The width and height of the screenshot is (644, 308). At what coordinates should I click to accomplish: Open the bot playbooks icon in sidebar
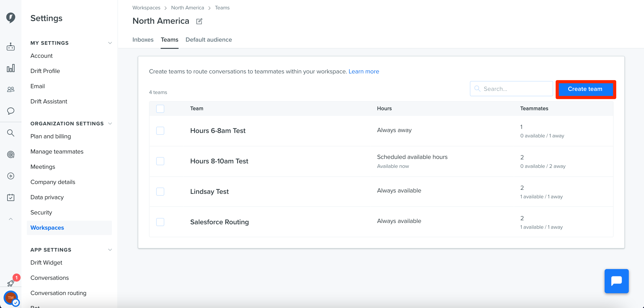coord(11,47)
